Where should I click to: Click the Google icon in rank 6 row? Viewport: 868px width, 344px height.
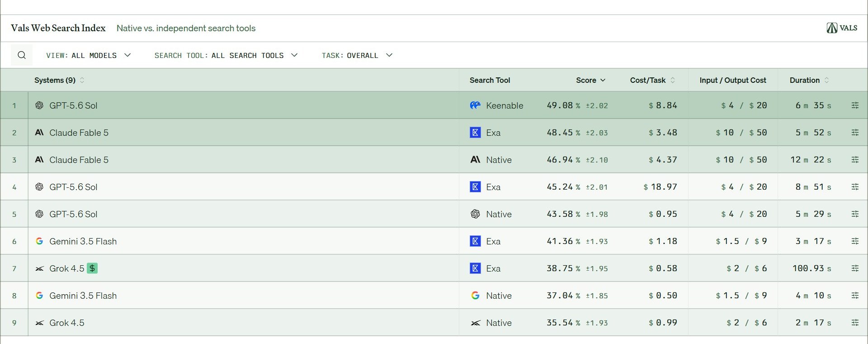pyautogui.click(x=39, y=241)
